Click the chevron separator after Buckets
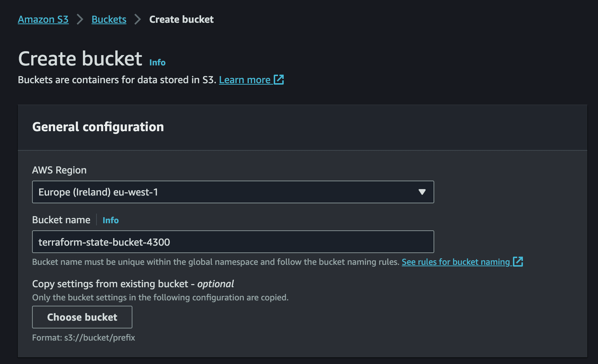 pos(138,19)
